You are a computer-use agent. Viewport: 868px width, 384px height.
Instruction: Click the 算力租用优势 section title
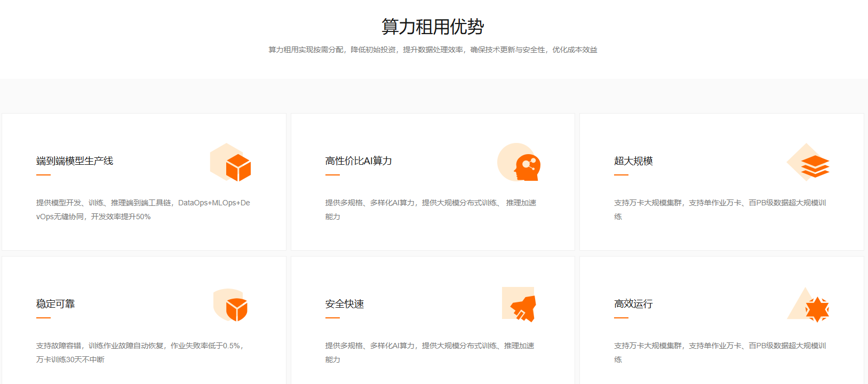[433, 27]
